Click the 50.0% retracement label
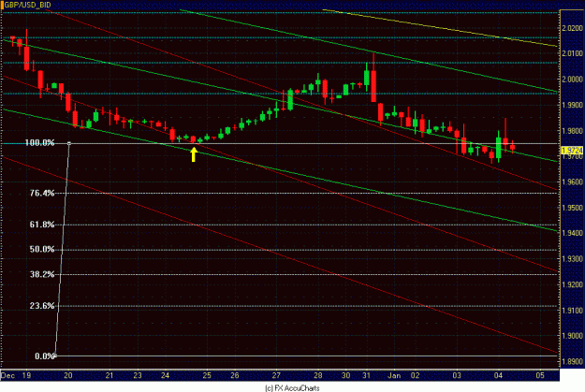585x392 pixels. 42,249
